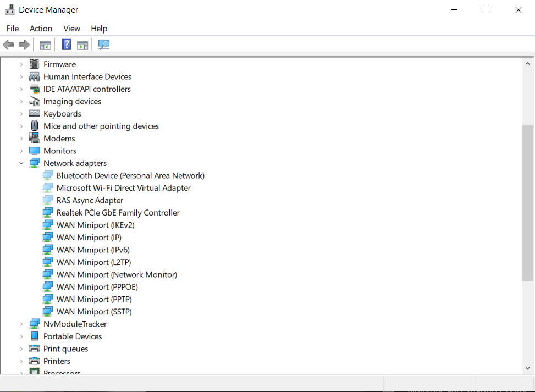This screenshot has width=535, height=392.
Task: Click the Human Interface Devices icon
Action: tap(35, 77)
